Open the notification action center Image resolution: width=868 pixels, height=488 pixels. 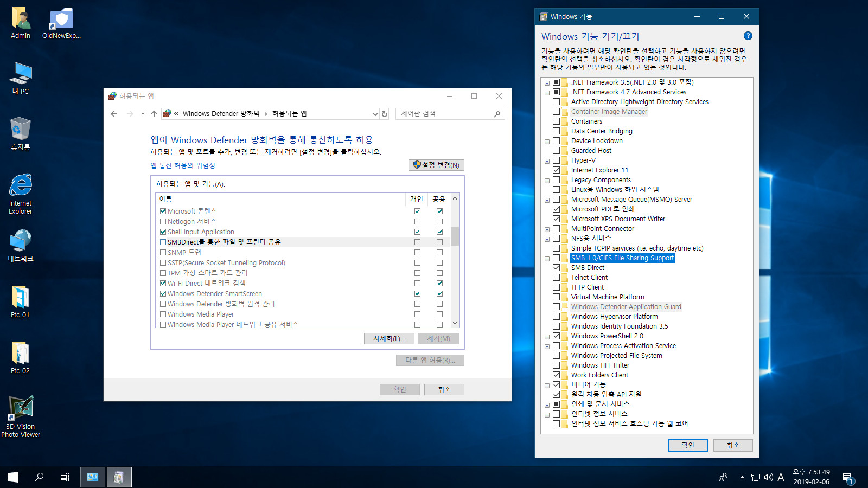tap(848, 477)
